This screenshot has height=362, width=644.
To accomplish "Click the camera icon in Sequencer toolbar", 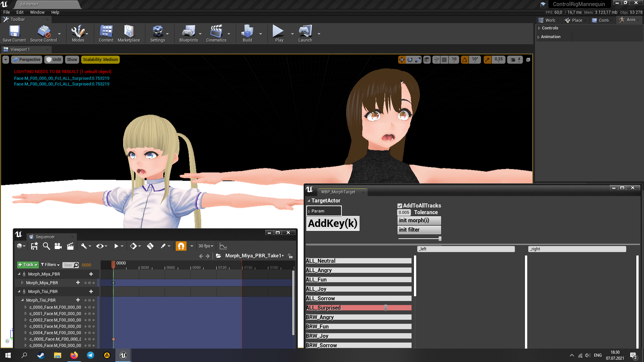I will coord(58,246).
